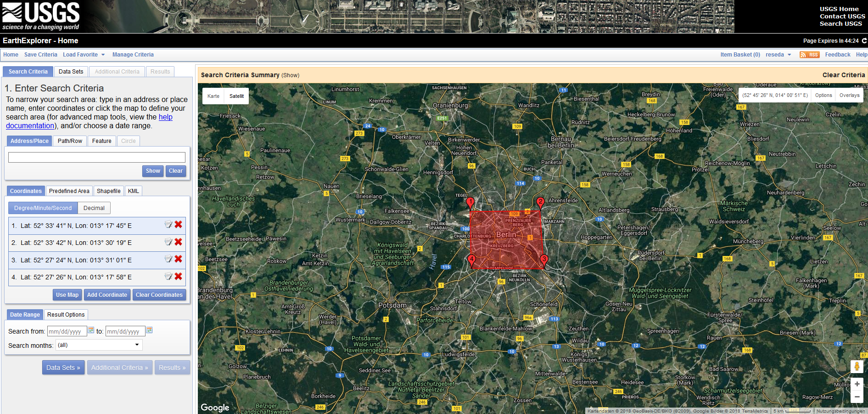Zoom out on the map
Viewport: 868px width, 414px height.
point(857,397)
